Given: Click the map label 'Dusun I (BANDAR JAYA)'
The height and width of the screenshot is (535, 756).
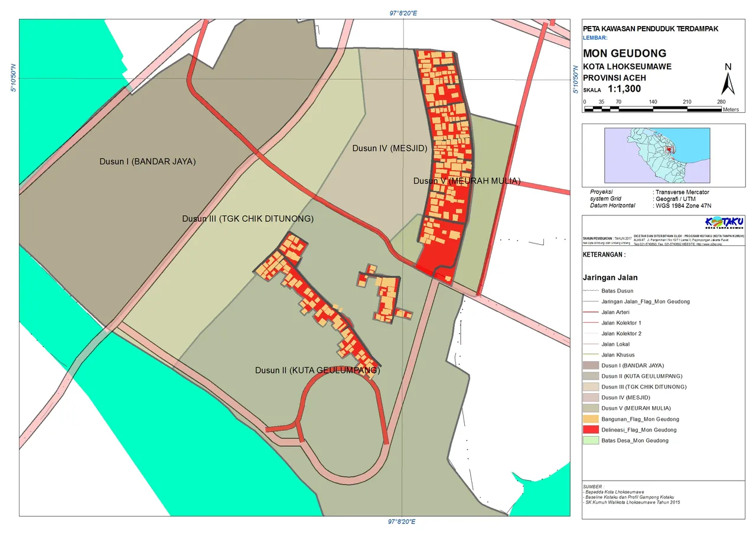Looking at the screenshot, I should point(147,161).
